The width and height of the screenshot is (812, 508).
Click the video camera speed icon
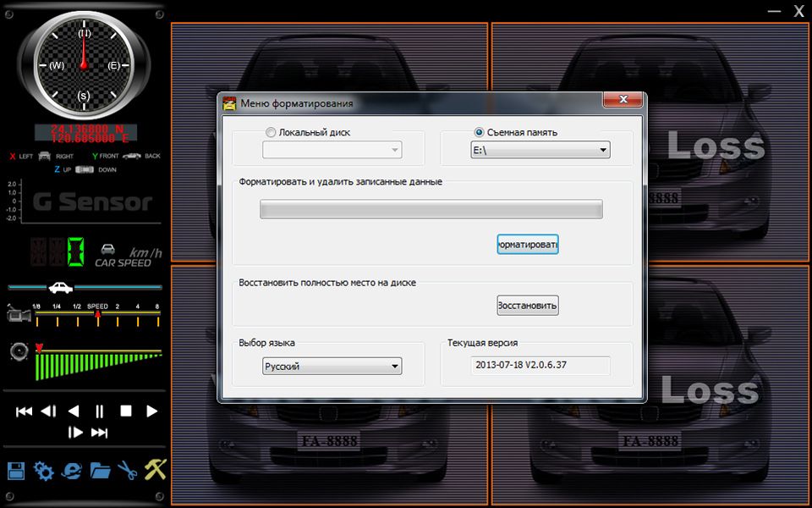coord(19,315)
